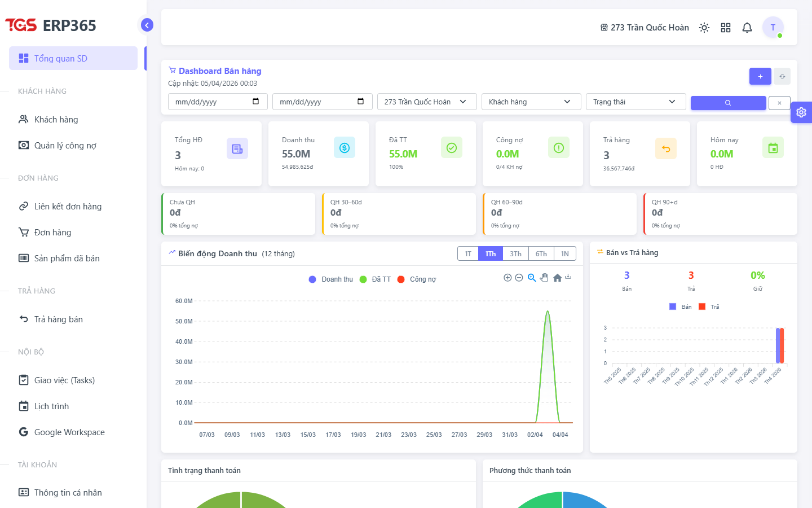The width and height of the screenshot is (812, 508).
Task: Open calendar picker on second date field
Action: [360, 102]
